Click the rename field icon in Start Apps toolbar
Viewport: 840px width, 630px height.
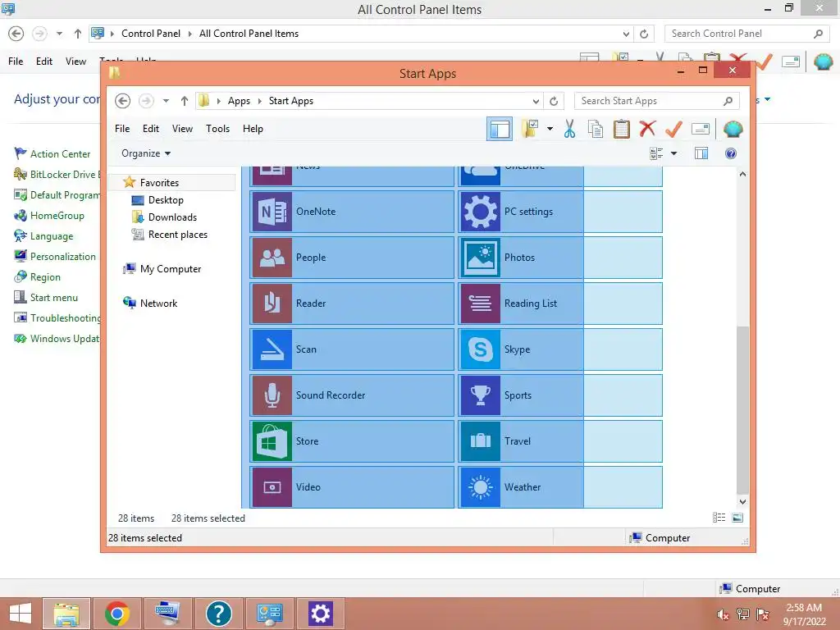701,129
